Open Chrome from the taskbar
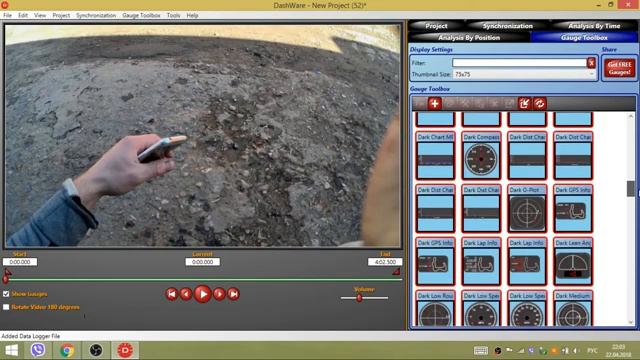640x360 pixels. click(67, 350)
